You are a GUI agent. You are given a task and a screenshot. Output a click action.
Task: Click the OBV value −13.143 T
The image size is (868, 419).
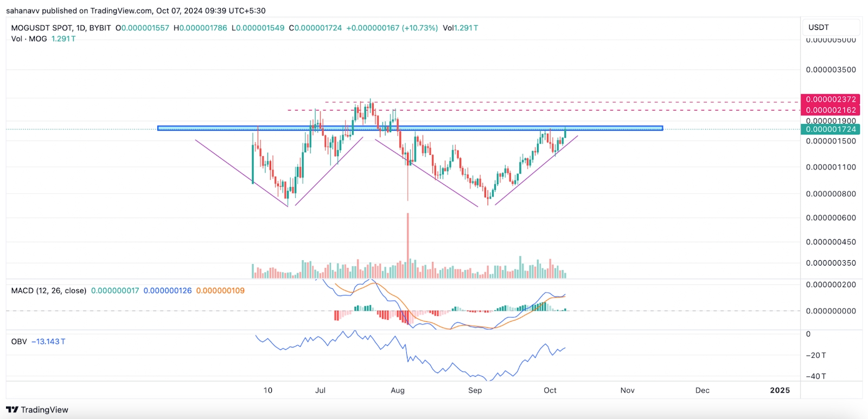[48, 341]
